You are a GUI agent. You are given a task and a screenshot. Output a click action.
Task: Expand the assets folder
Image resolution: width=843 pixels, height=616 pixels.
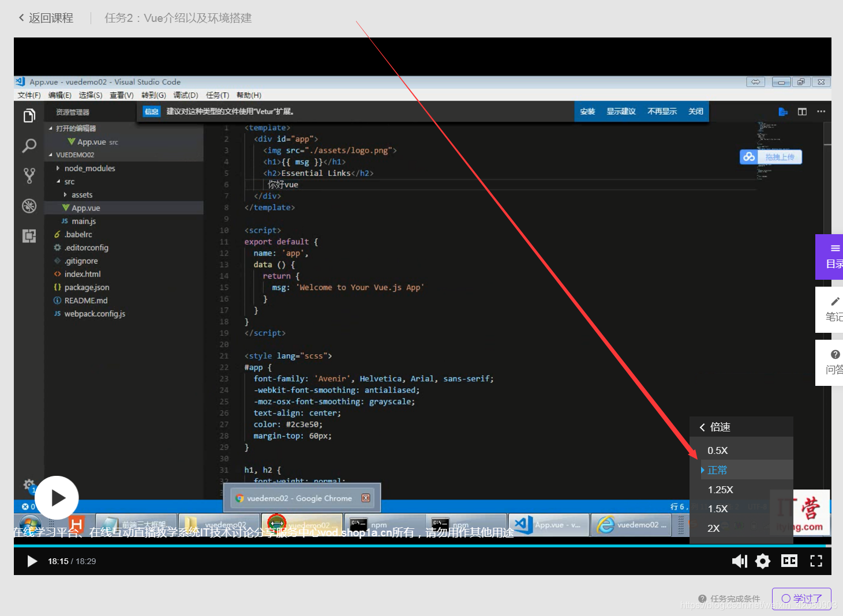[x=124, y=195]
